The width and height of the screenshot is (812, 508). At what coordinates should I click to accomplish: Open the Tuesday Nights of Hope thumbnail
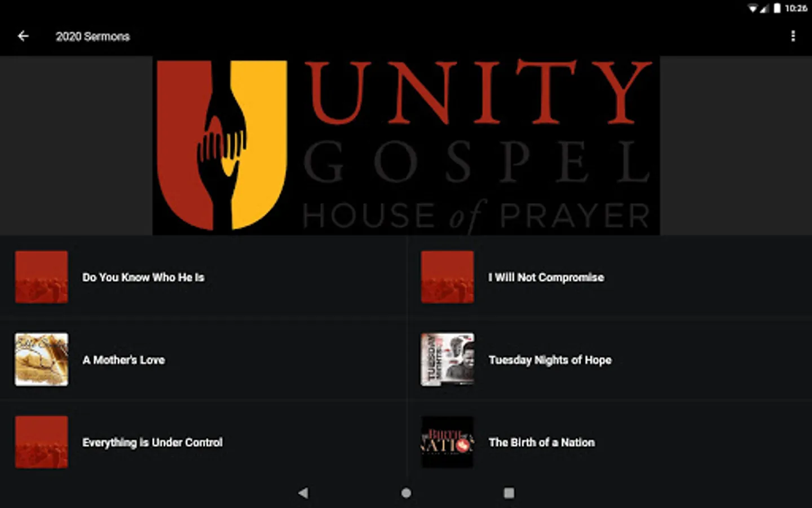[448, 360]
